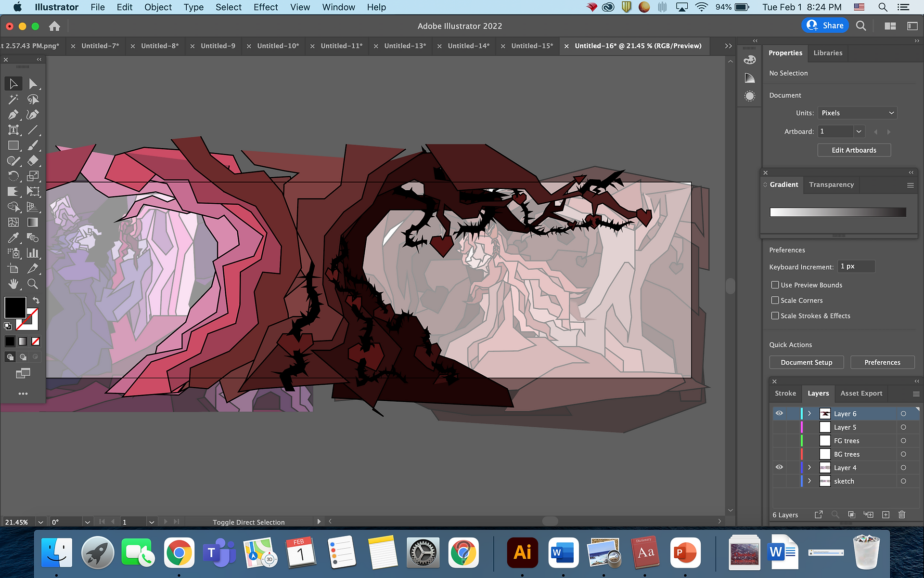This screenshot has height=578, width=924.
Task: Activate the Lasso tool
Action: [x=33, y=99]
